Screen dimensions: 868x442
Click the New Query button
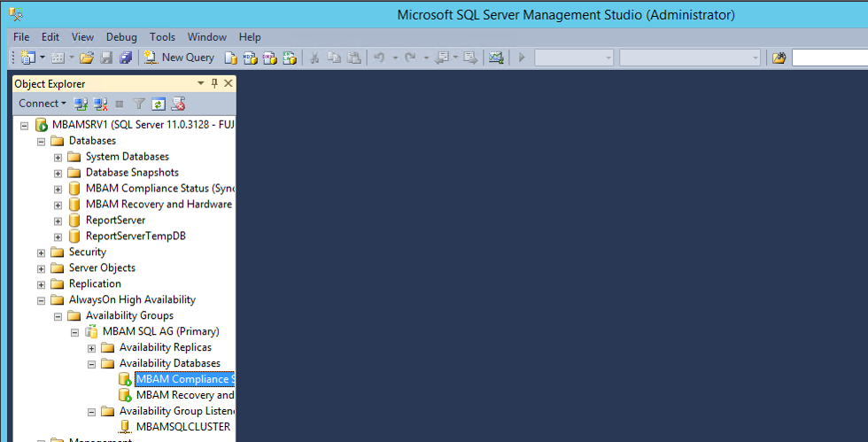pos(179,57)
